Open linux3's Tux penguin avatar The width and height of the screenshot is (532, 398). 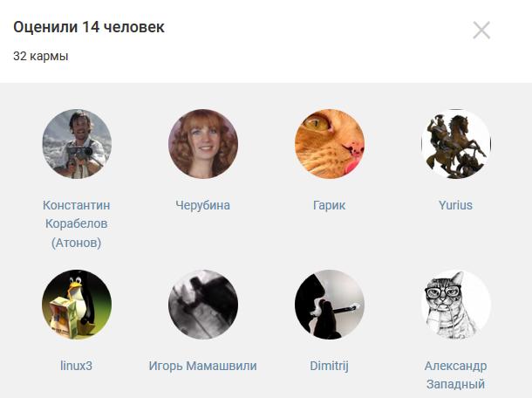(77, 305)
